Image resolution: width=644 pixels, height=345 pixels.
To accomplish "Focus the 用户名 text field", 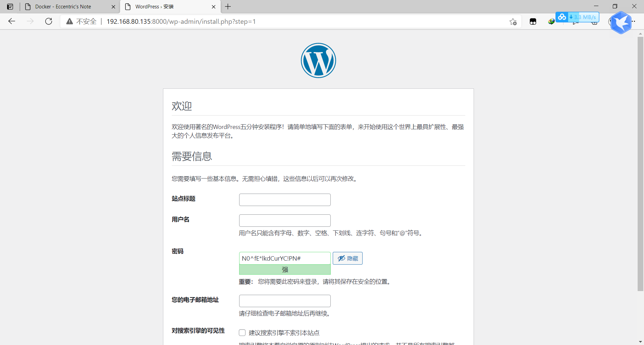I will click(x=285, y=220).
